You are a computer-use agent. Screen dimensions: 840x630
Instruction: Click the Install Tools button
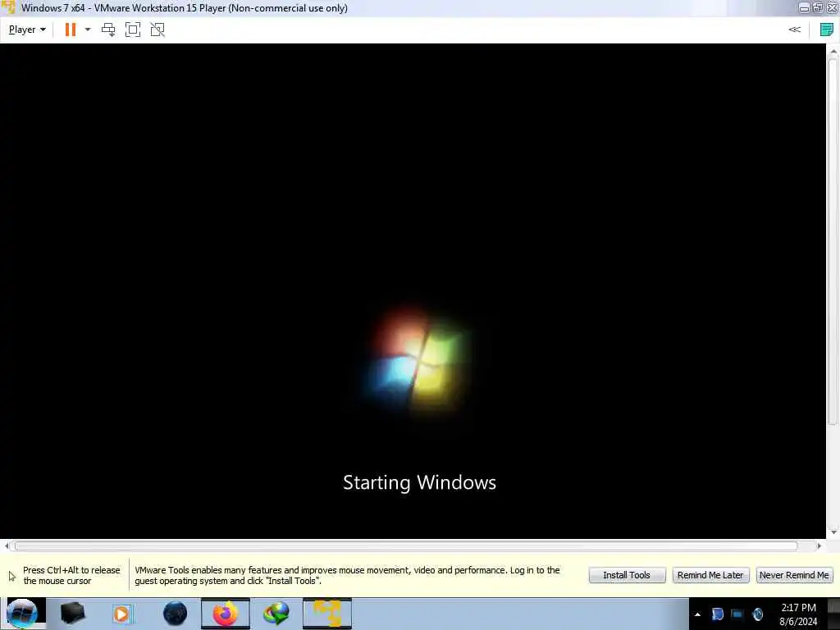[627, 575]
